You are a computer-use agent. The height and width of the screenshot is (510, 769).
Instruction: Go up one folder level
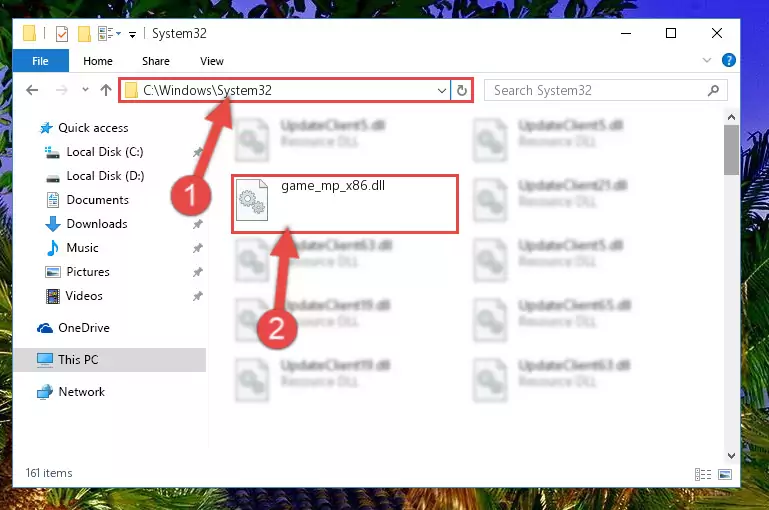click(x=105, y=90)
